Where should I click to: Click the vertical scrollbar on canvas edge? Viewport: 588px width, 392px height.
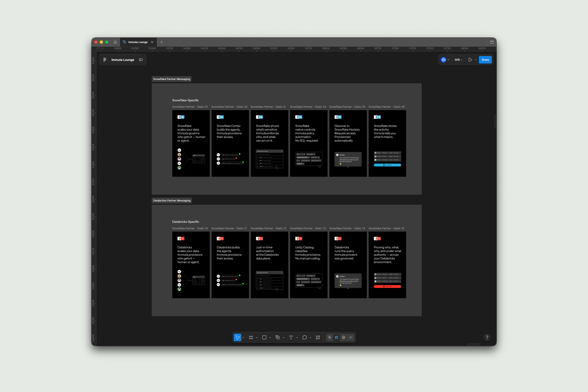495,122
